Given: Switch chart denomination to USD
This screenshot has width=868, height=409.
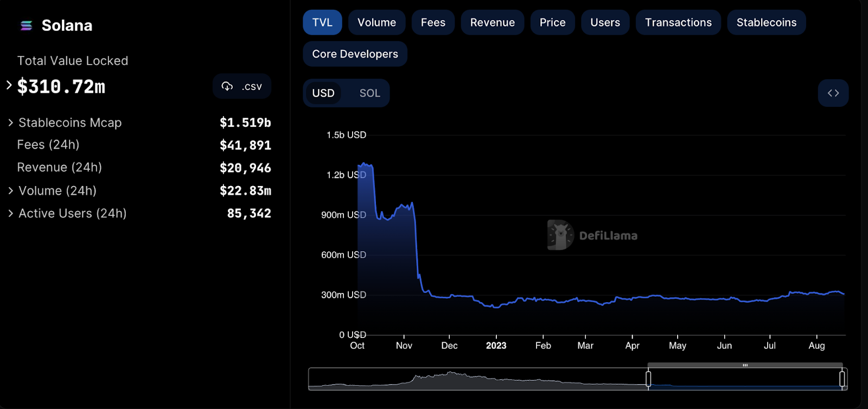Looking at the screenshot, I should 323,93.
